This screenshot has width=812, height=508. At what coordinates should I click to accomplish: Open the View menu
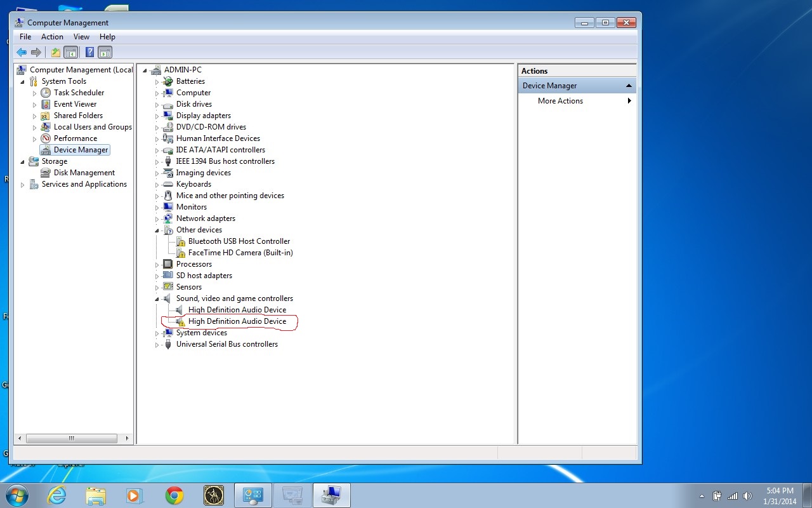coord(81,37)
